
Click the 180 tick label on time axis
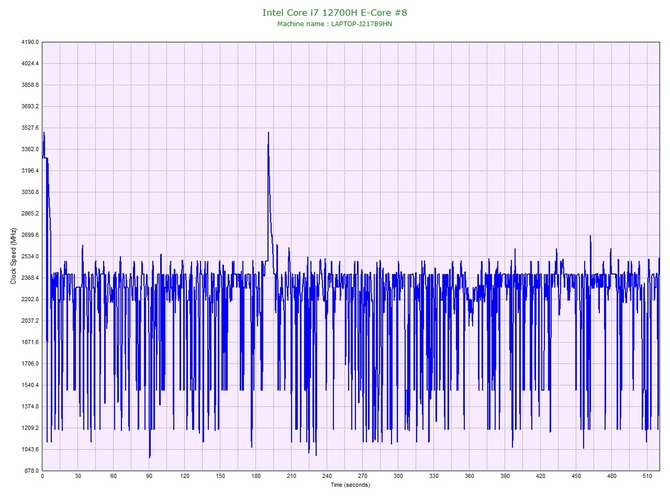point(256,476)
